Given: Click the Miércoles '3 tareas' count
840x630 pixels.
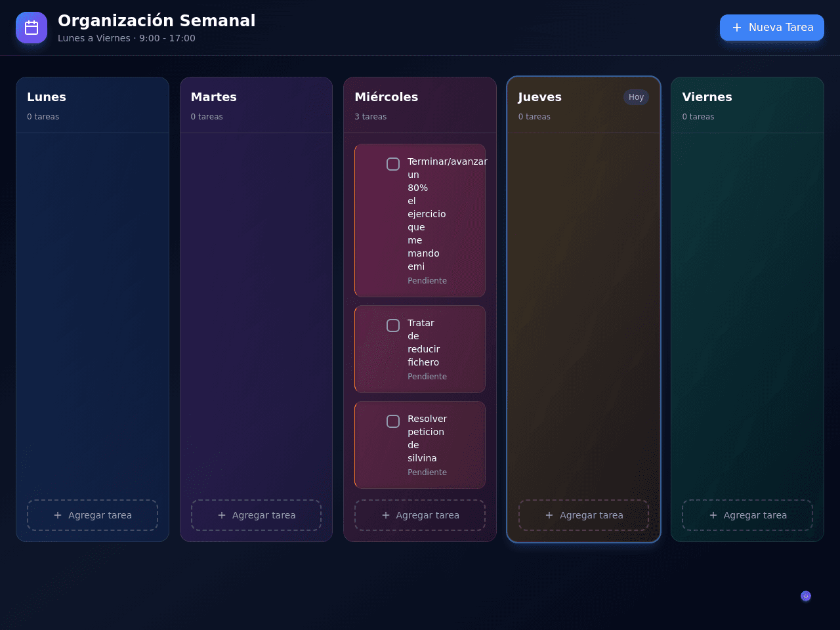Looking at the screenshot, I should click(x=371, y=117).
